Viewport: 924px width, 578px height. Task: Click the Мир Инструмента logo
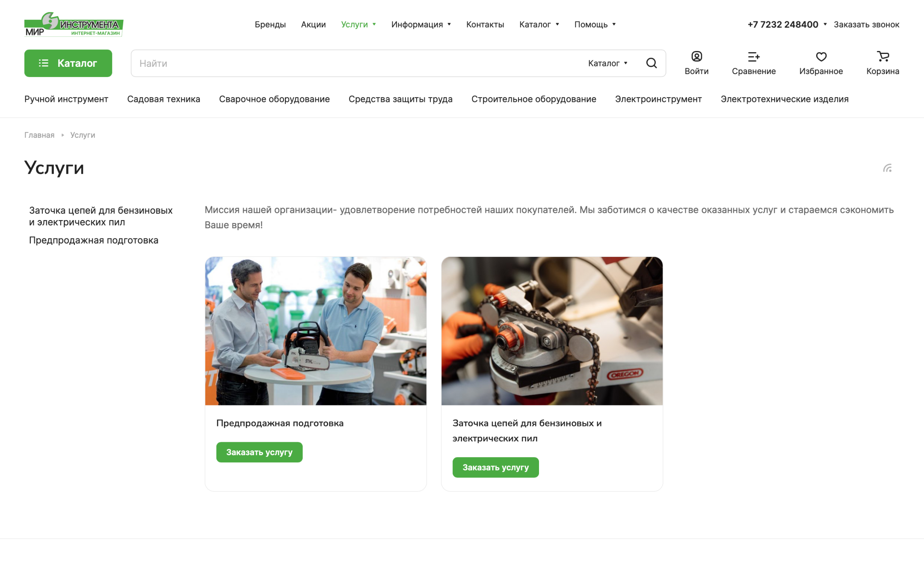(x=74, y=24)
